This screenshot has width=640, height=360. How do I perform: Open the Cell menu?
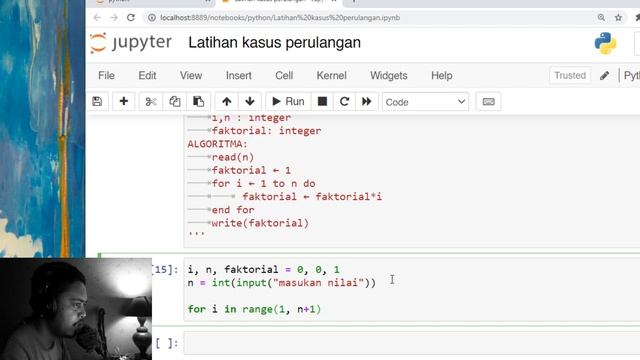pyautogui.click(x=284, y=76)
